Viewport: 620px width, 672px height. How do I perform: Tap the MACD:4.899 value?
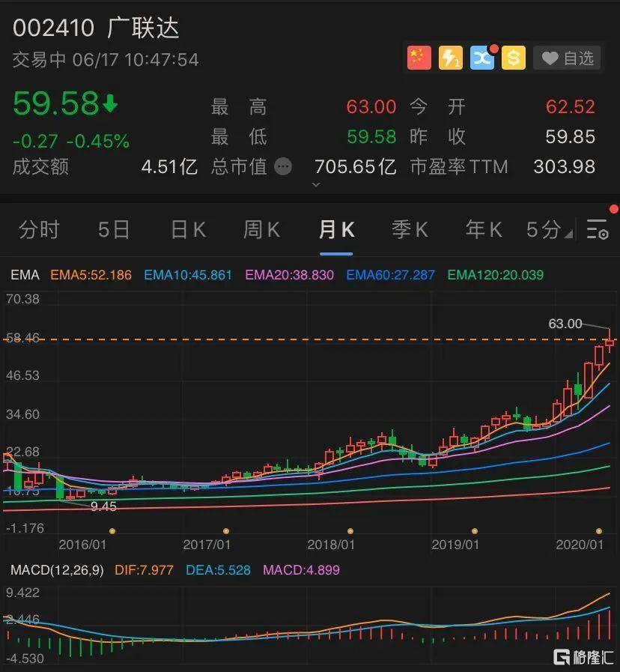coord(301,570)
